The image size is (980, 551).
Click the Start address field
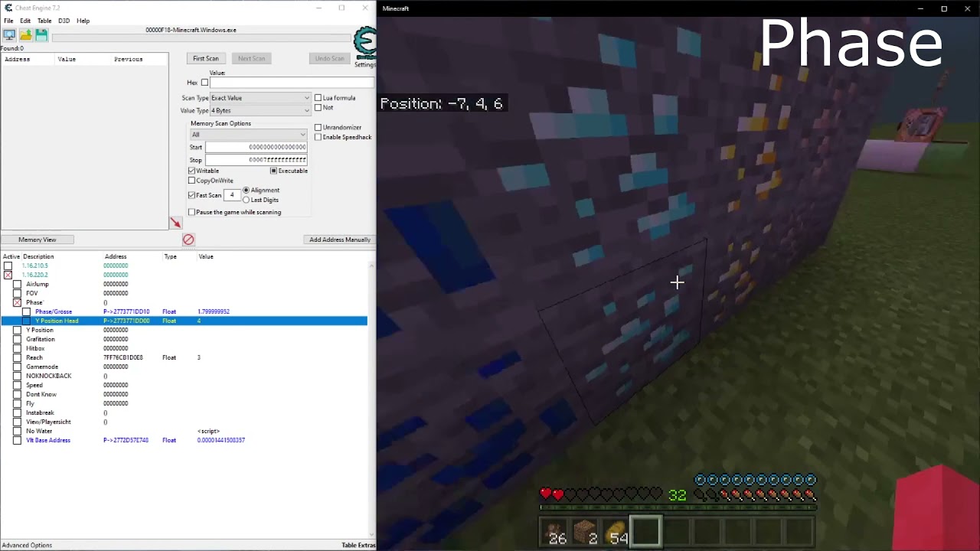[x=256, y=147]
